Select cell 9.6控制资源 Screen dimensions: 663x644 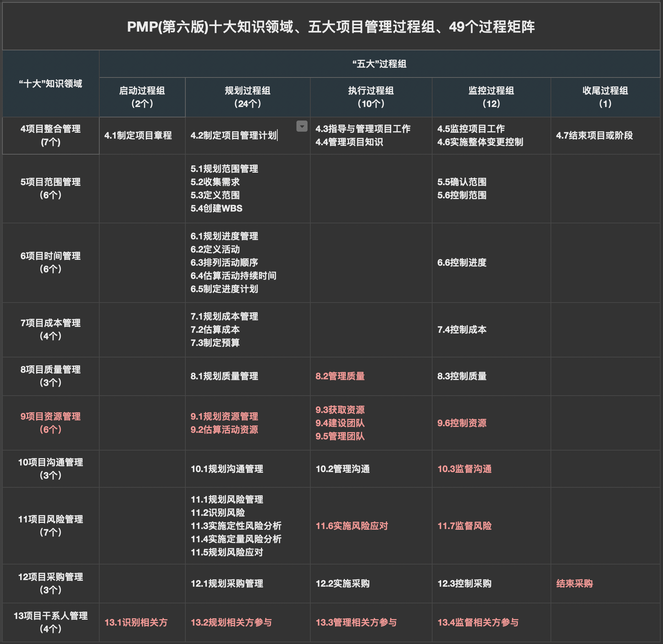tap(491, 423)
